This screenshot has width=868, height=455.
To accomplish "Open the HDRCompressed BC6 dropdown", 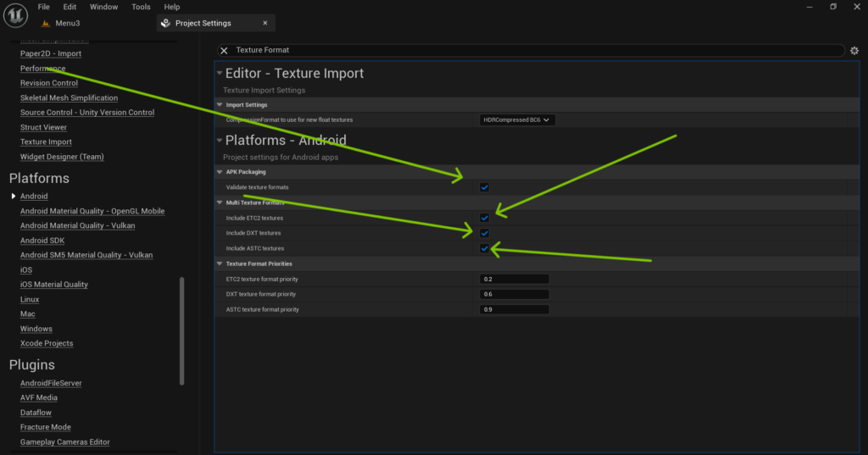I will click(x=516, y=119).
